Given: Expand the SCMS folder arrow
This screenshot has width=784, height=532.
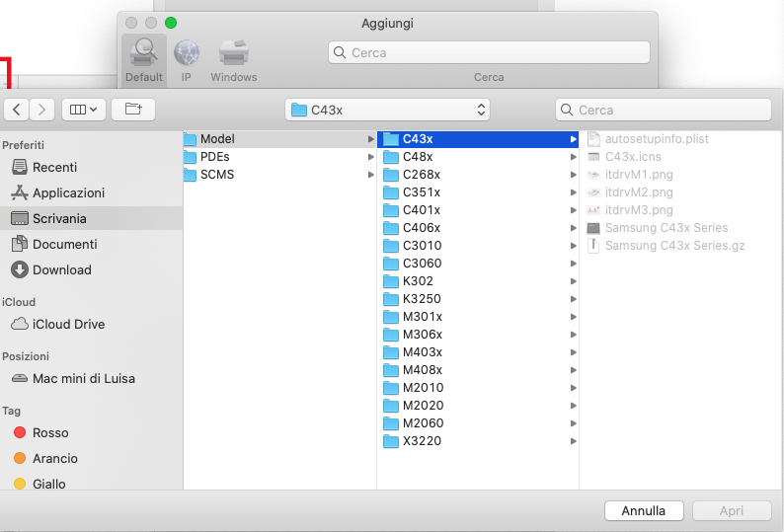Looking at the screenshot, I should pyautogui.click(x=371, y=175).
